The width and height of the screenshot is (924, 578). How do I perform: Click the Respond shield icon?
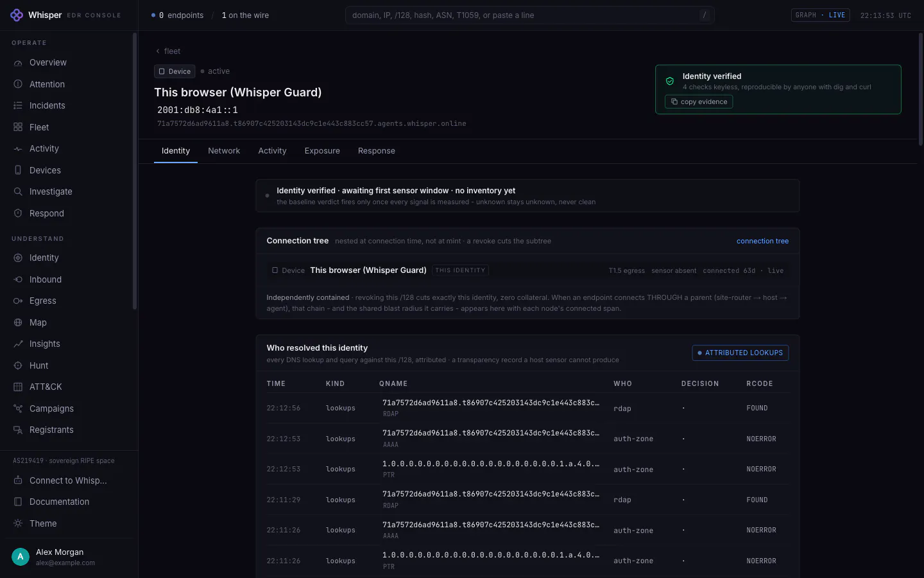(x=18, y=213)
